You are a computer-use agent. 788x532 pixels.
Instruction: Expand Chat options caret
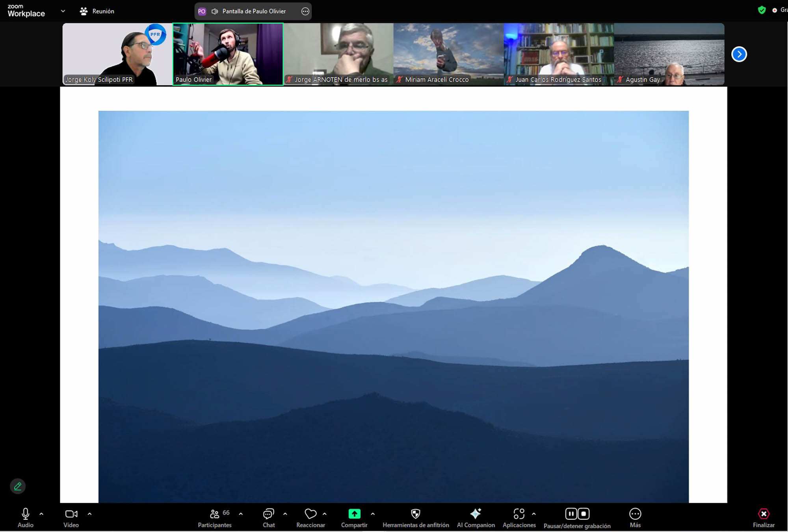285,514
